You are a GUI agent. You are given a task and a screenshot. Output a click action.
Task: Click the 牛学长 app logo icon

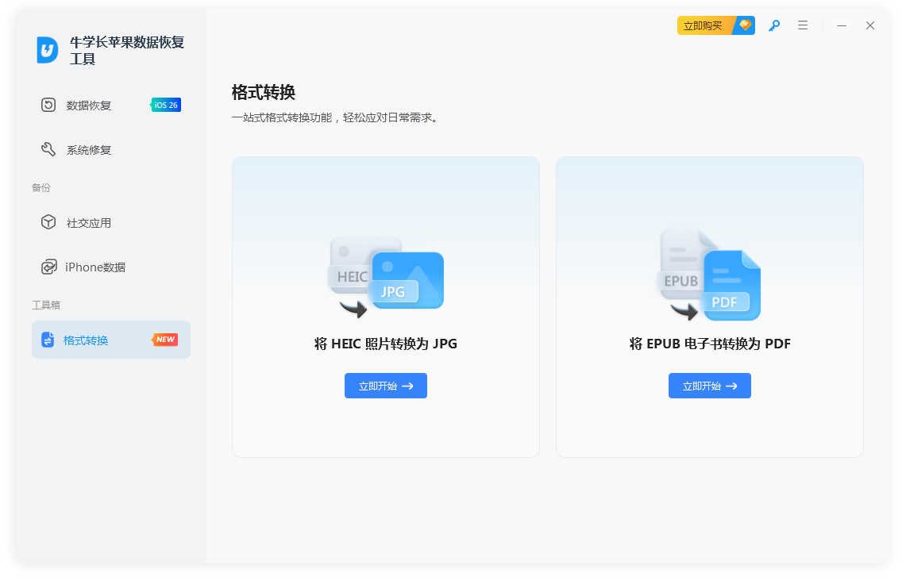click(x=48, y=50)
